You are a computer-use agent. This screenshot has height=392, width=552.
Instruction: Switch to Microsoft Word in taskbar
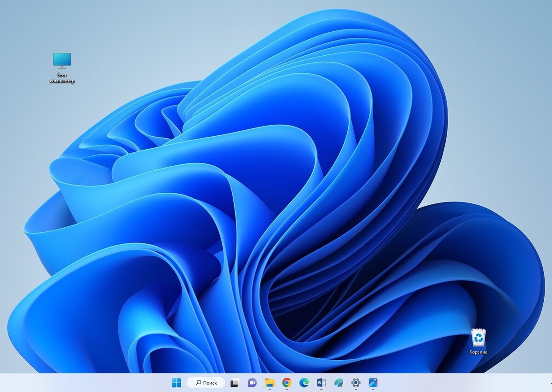[321, 383]
